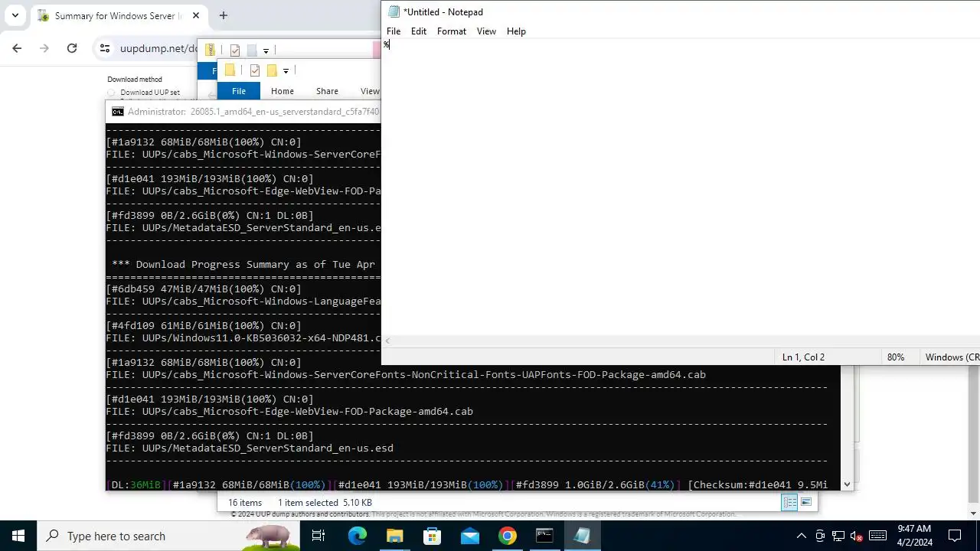Open Microsoft Store from taskbar

(432, 536)
